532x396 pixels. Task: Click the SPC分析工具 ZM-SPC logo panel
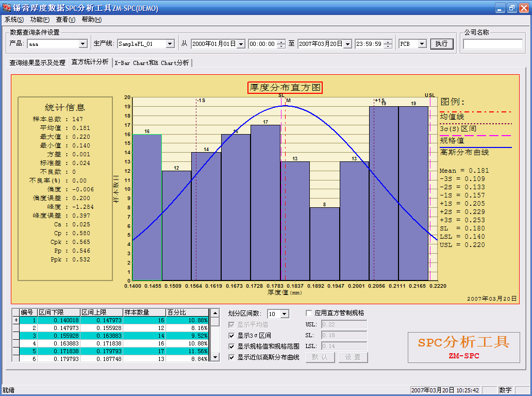(x=463, y=347)
